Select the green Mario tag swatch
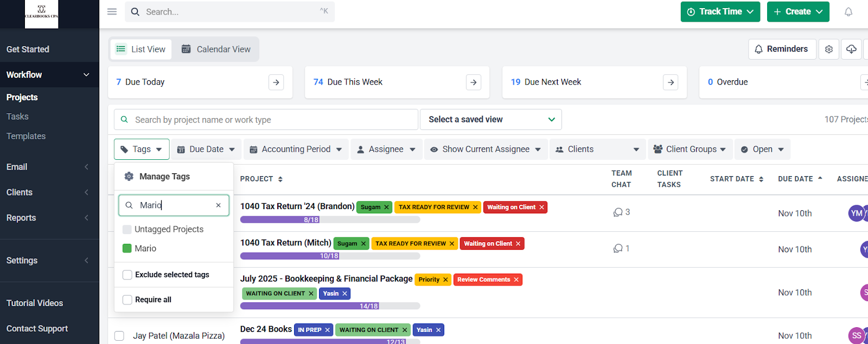This screenshot has width=868, height=344. click(127, 248)
